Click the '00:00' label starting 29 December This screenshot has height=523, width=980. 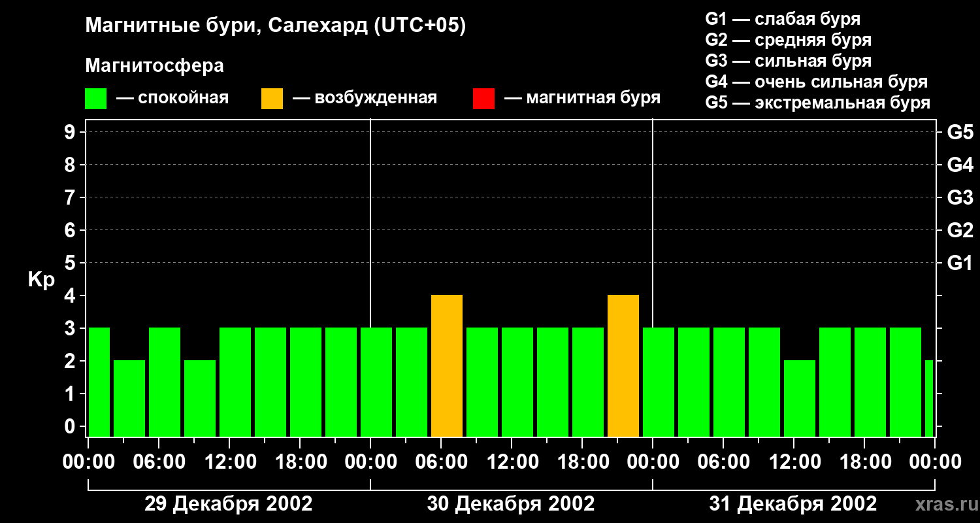click(x=88, y=462)
